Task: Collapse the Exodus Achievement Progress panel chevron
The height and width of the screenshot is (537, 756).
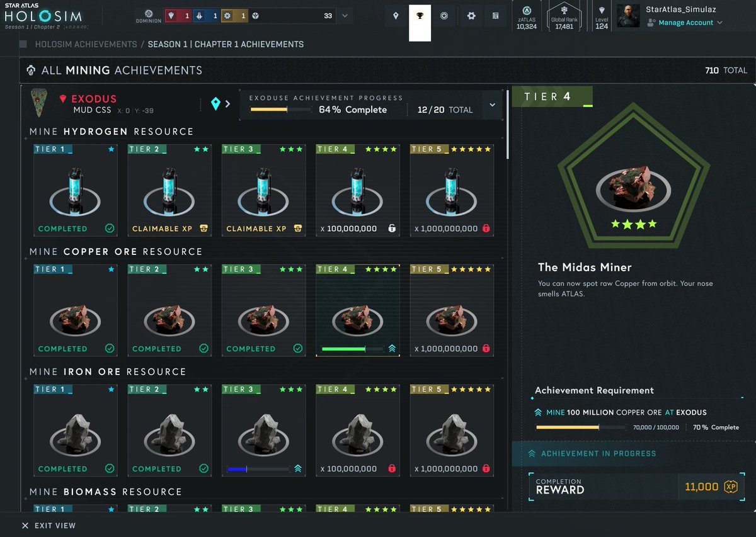Action: pos(491,105)
